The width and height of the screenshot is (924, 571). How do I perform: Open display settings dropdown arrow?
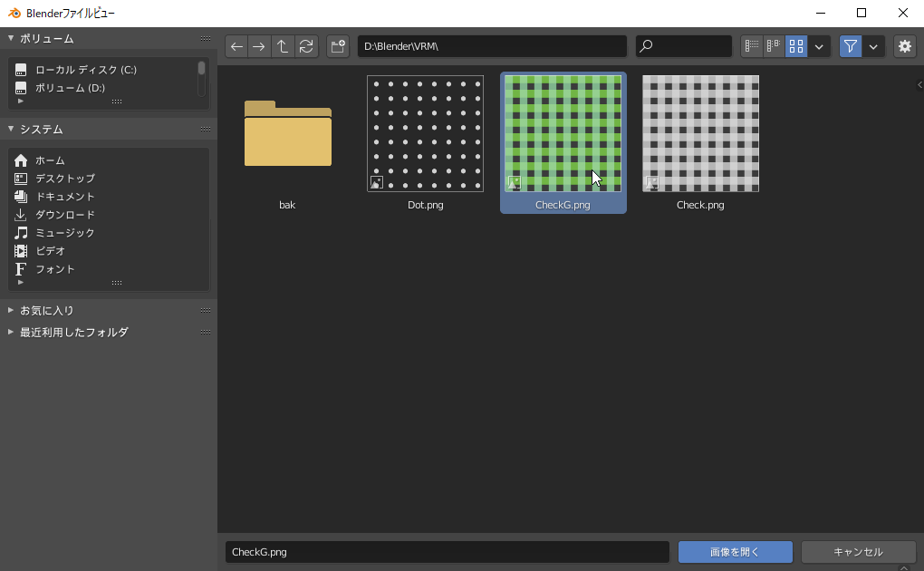pos(819,46)
